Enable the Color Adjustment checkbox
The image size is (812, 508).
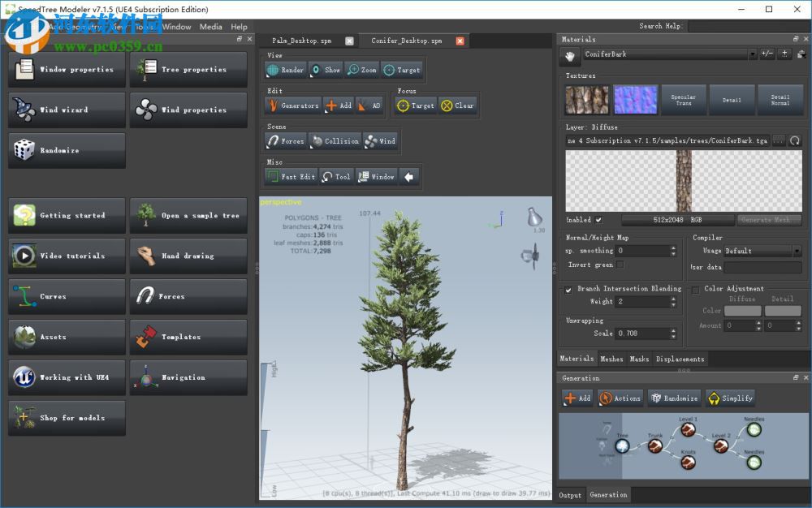pyautogui.click(x=695, y=288)
